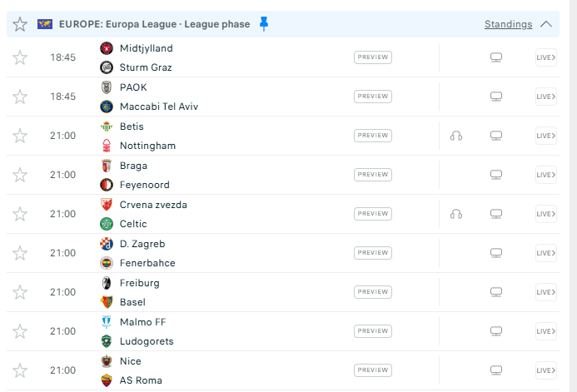Open LIVE arrow for Malmo FF vs Ludogorets
The image size is (577, 392).
pos(545,331)
